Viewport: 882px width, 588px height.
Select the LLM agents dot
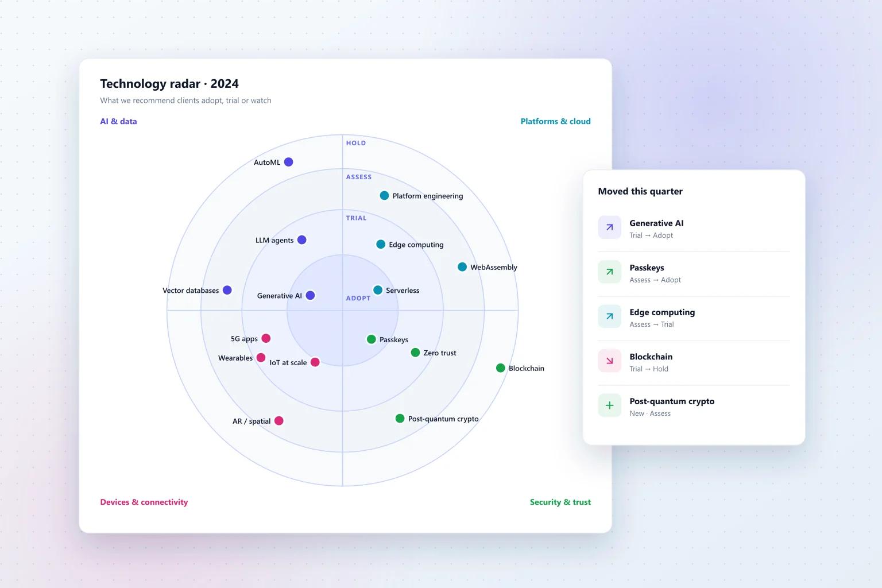(302, 240)
